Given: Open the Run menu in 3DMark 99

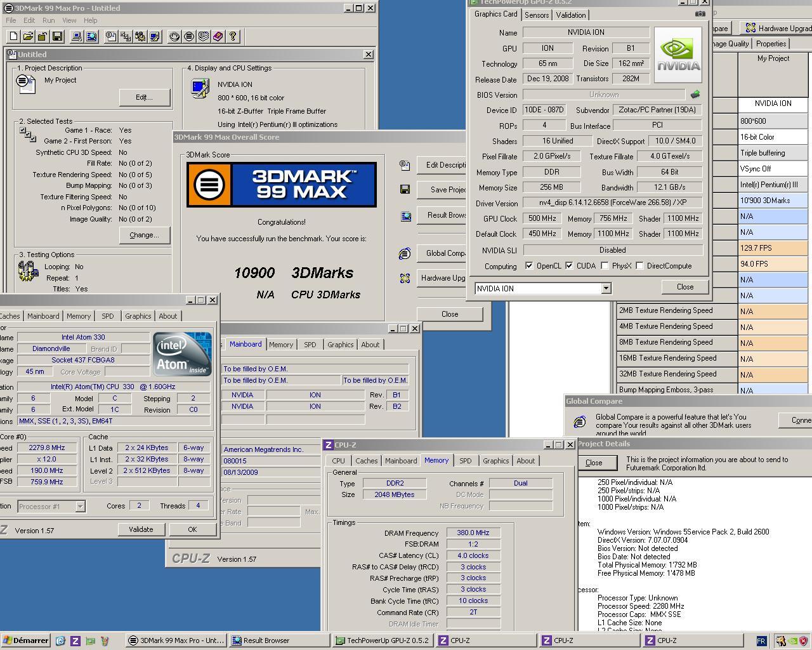Looking at the screenshot, I should (x=48, y=20).
